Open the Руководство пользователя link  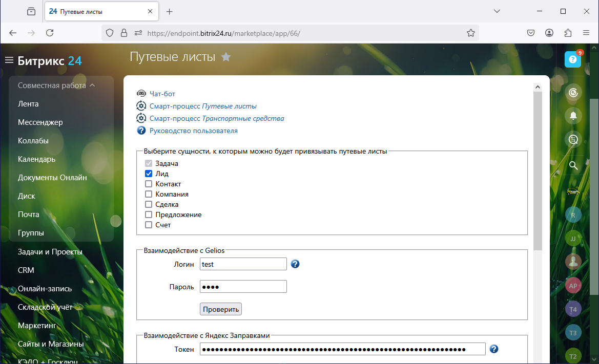pyautogui.click(x=193, y=131)
